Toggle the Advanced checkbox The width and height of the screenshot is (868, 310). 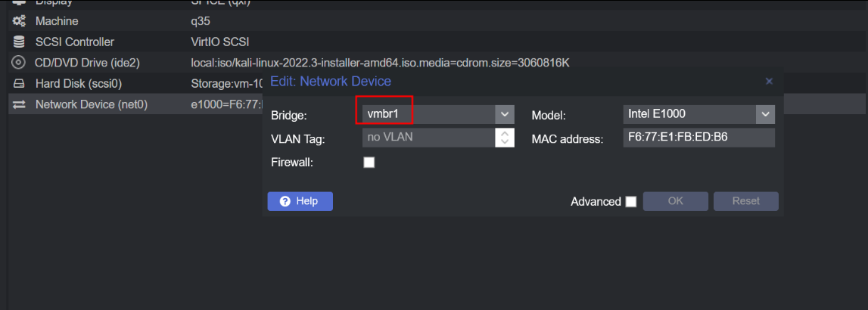pos(630,202)
